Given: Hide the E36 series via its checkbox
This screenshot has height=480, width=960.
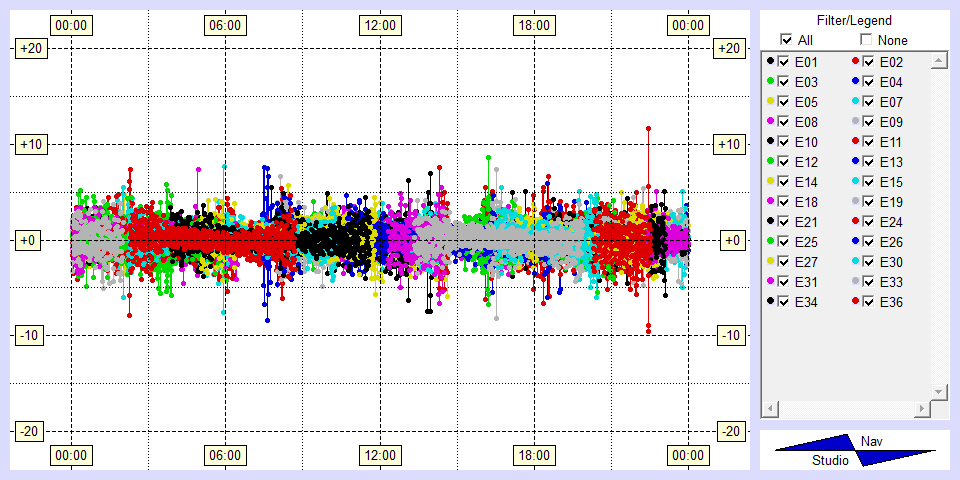Looking at the screenshot, I should [x=869, y=302].
